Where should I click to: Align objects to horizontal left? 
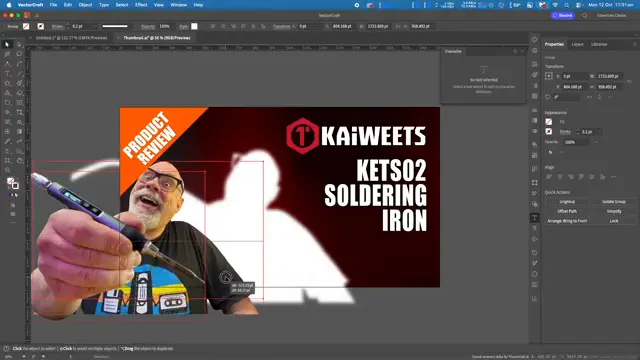pyautogui.click(x=549, y=177)
